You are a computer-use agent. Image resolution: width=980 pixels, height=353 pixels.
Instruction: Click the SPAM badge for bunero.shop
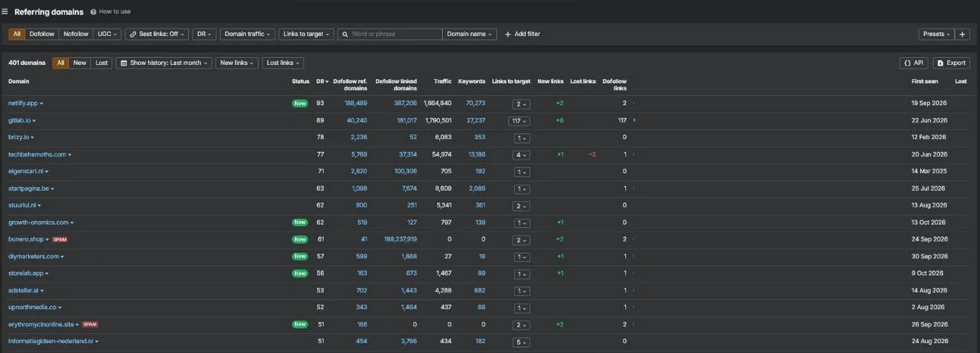[60, 239]
